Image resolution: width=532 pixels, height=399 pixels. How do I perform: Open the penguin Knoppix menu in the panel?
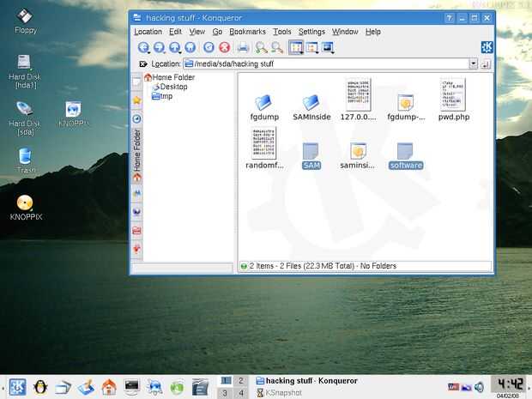[x=40, y=387]
